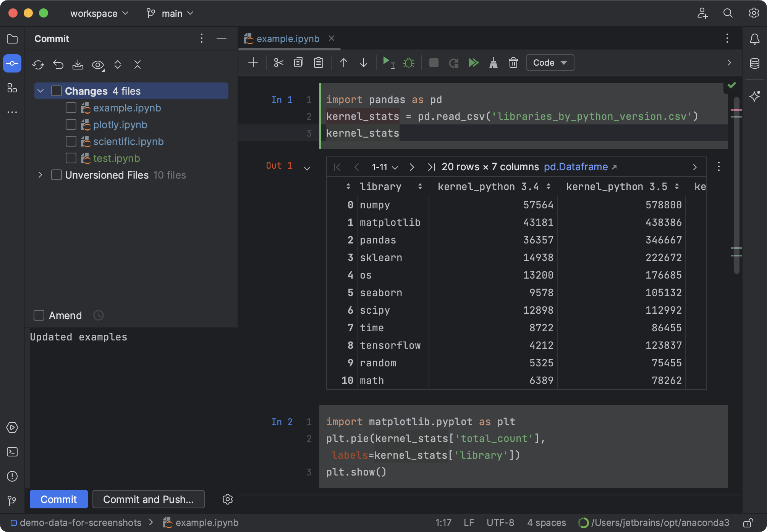The width and height of the screenshot is (767, 532).
Task: Add a new cell below
Action: pyautogui.click(x=253, y=63)
